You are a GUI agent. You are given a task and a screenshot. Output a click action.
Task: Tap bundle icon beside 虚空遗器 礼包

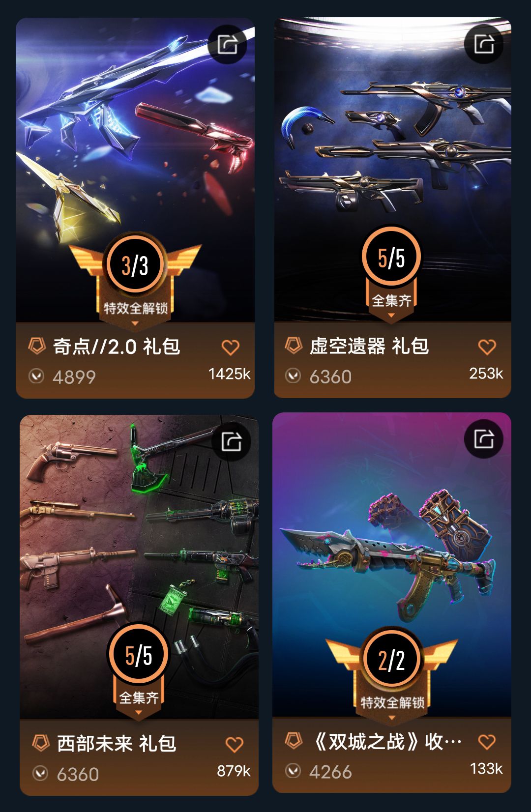pyautogui.click(x=294, y=346)
